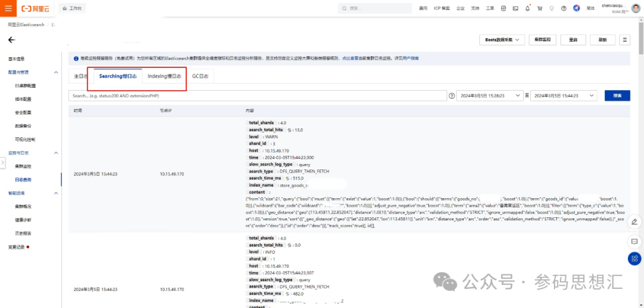This screenshot has width=644, height=308.
Task: Click the blue floating apps grid button
Action: pyautogui.click(x=634, y=258)
